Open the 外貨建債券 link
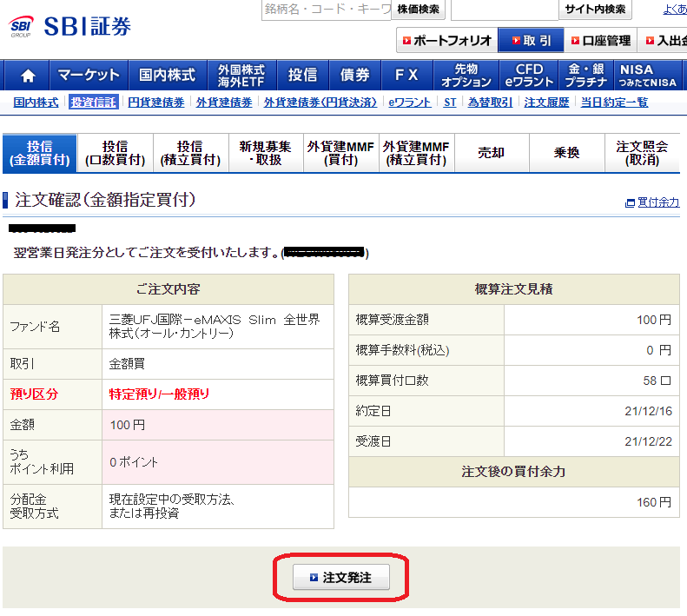 (x=224, y=103)
